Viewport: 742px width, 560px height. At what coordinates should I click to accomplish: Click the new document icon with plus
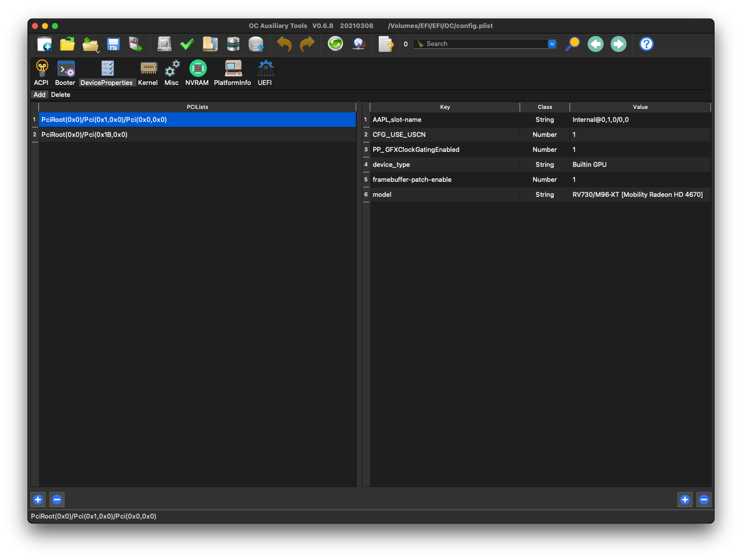click(44, 44)
